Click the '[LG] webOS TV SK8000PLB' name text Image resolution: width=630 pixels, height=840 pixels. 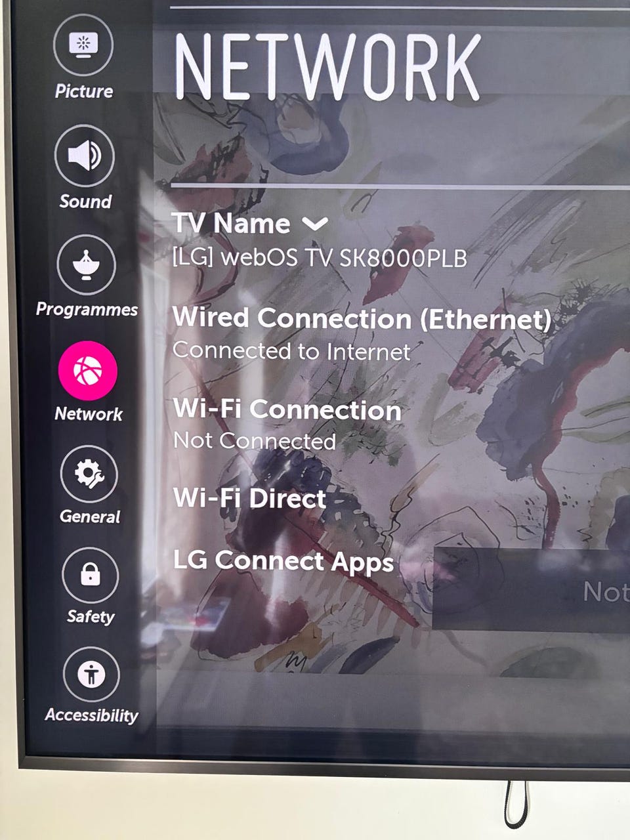[320, 258]
